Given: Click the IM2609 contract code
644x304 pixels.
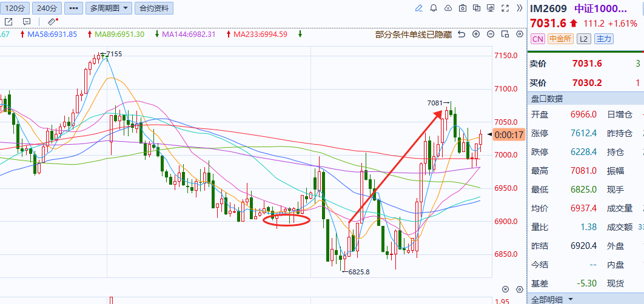Looking at the screenshot, I should [549, 8].
